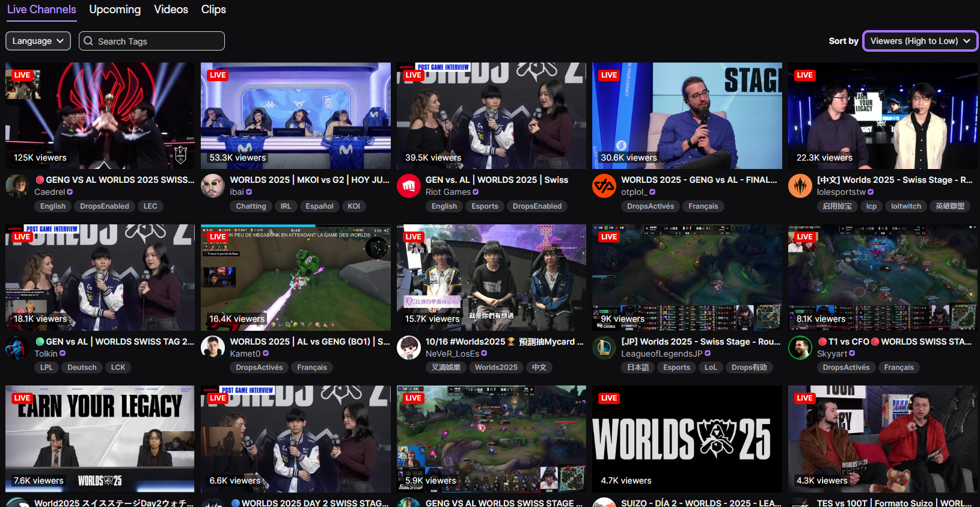Image resolution: width=980 pixels, height=507 pixels.
Task: Filter by IRL tag under ibai
Action: click(x=286, y=206)
